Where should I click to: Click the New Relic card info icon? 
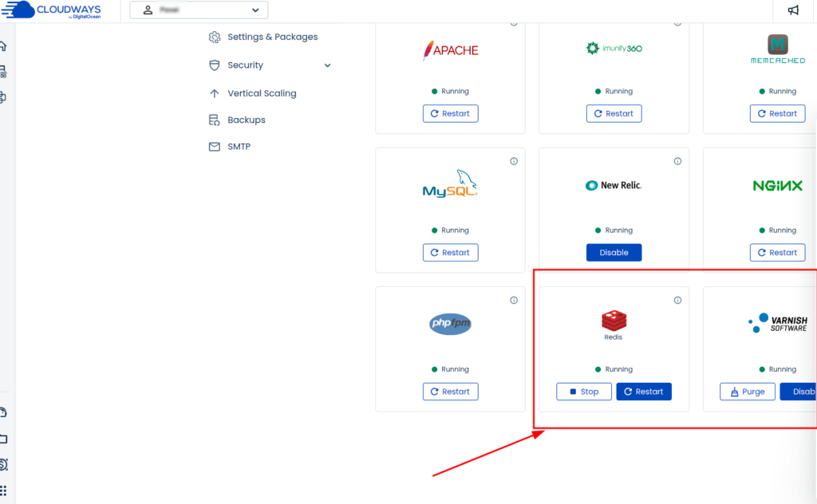(x=677, y=161)
